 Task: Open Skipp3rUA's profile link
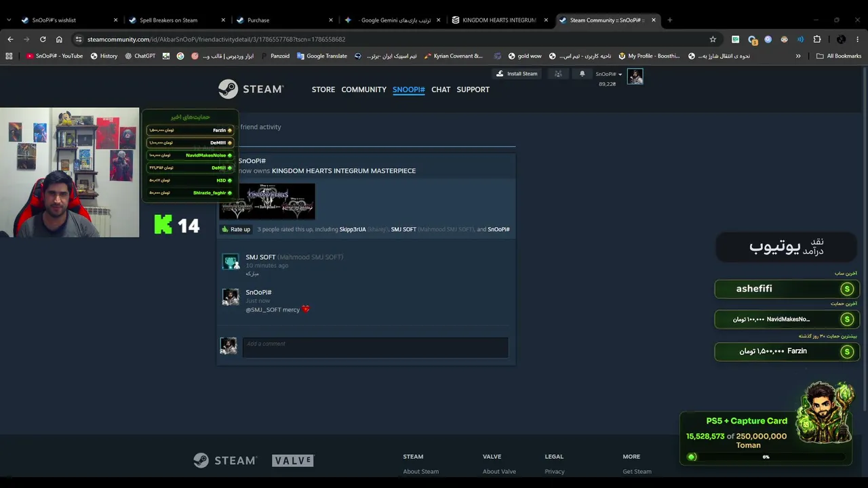coord(353,229)
